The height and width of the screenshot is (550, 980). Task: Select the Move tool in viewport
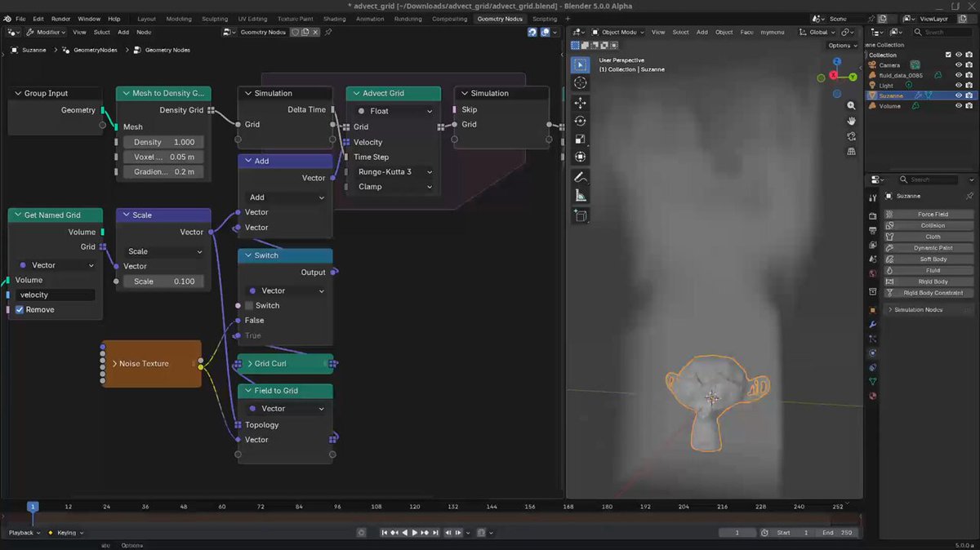[580, 103]
